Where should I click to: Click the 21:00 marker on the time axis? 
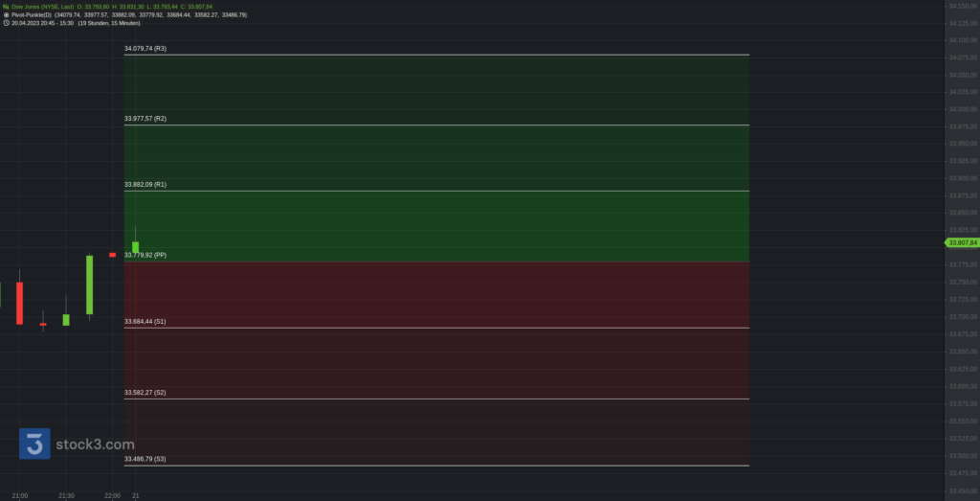tap(19, 496)
